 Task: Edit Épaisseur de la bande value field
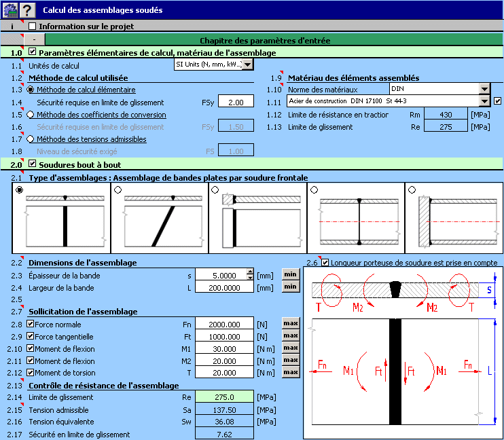pyautogui.click(x=221, y=275)
